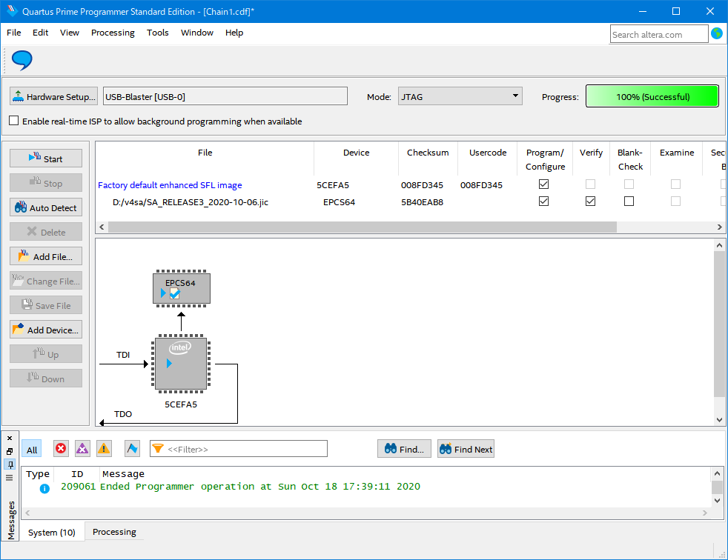Open the Tools menu
Screen dimensions: 728x560
158,33
